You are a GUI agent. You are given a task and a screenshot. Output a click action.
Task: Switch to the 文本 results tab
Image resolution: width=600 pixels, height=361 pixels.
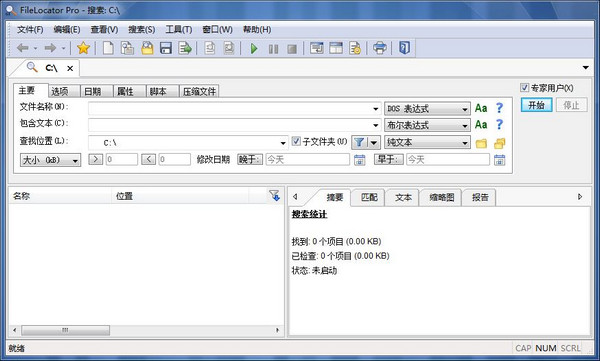click(x=403, y=198)
